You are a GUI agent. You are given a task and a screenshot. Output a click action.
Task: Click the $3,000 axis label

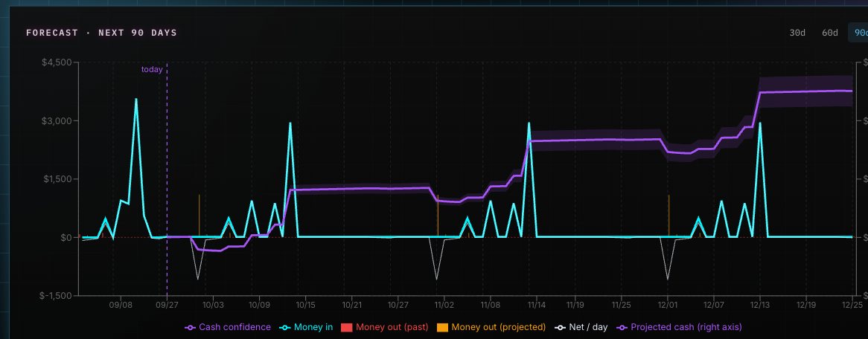tap(57, 120)
